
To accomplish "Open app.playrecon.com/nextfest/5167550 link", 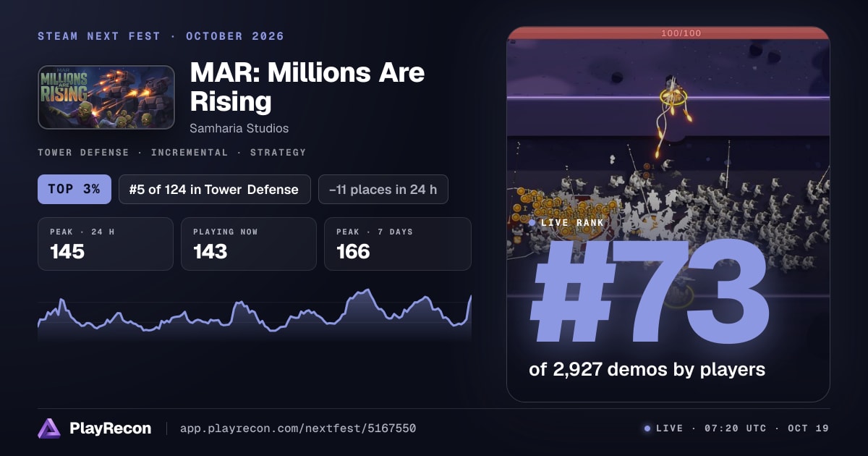I will pyautogui.click(x=297, y=428).
